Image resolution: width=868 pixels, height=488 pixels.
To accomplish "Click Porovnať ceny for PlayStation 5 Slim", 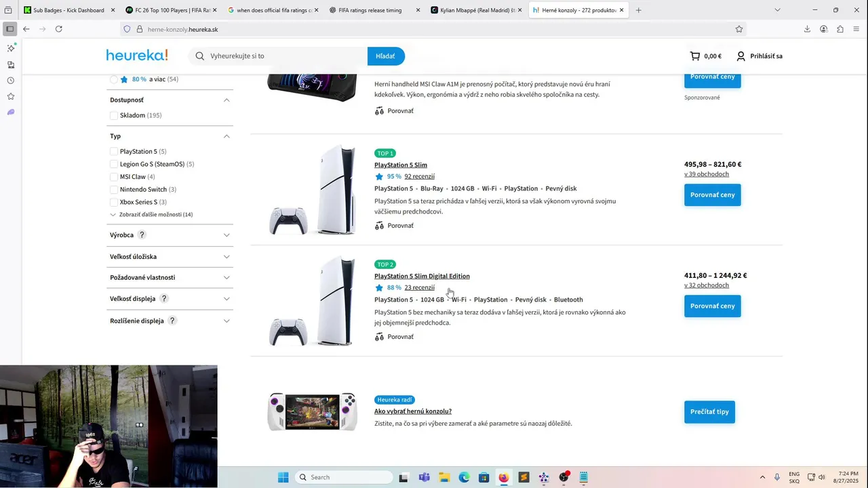I will click(x=712, y=195).
